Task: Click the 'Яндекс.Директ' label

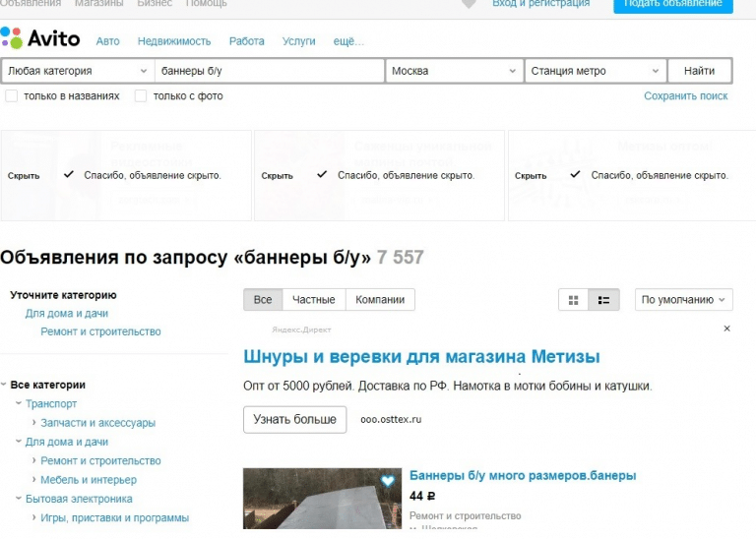Action: 301,329
